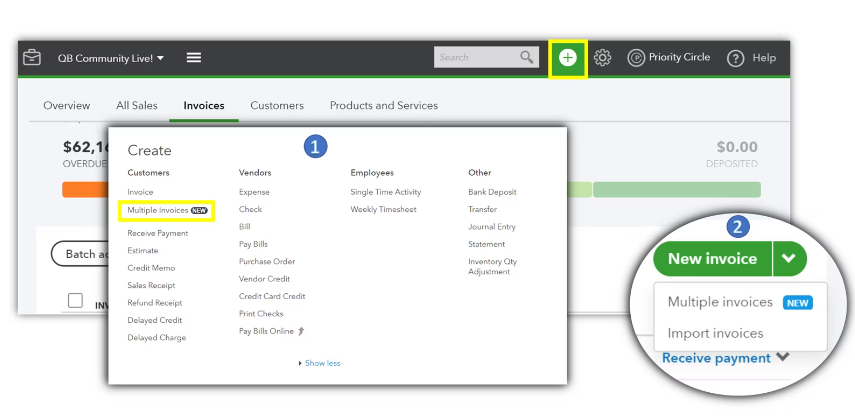The width and height of the screenshot is (855, 420).
Task: Choose Credit Memo
Action: pos(151,268)
